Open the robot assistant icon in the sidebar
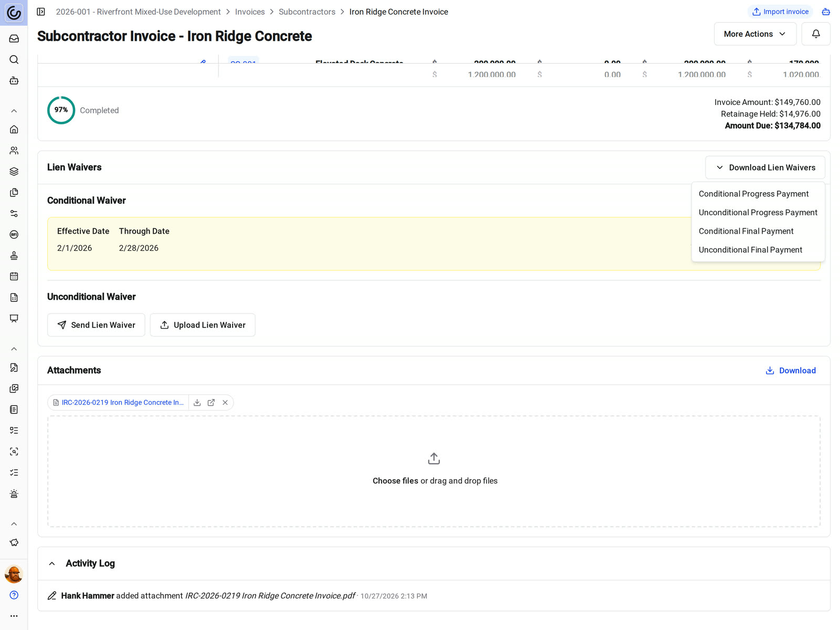The image size is (840, 630). [x=14, y=81]
